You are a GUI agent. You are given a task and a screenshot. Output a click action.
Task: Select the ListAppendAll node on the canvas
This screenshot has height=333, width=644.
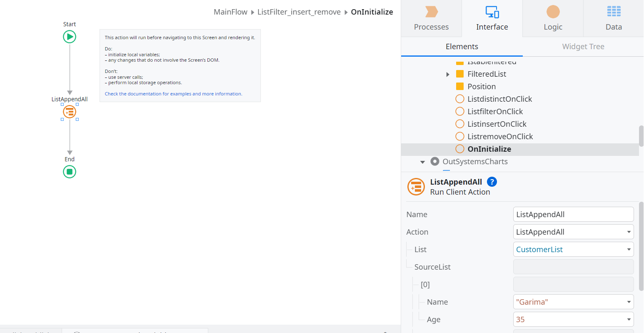tap(69, 111)
